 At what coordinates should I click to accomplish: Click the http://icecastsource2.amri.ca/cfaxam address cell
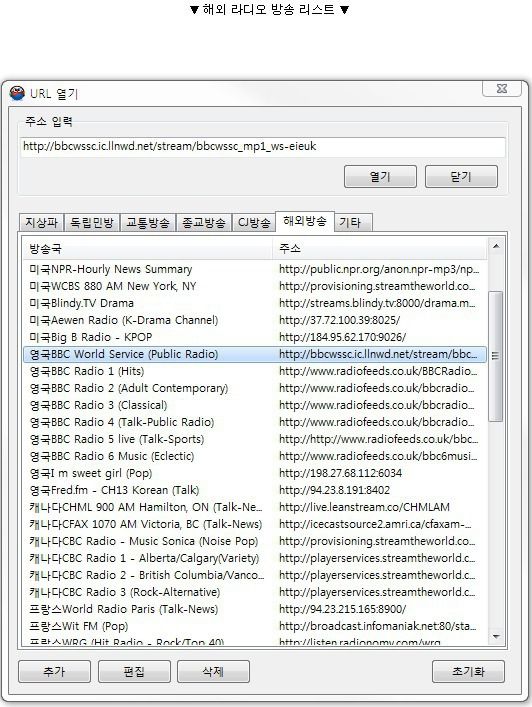[x=375, y=524]
